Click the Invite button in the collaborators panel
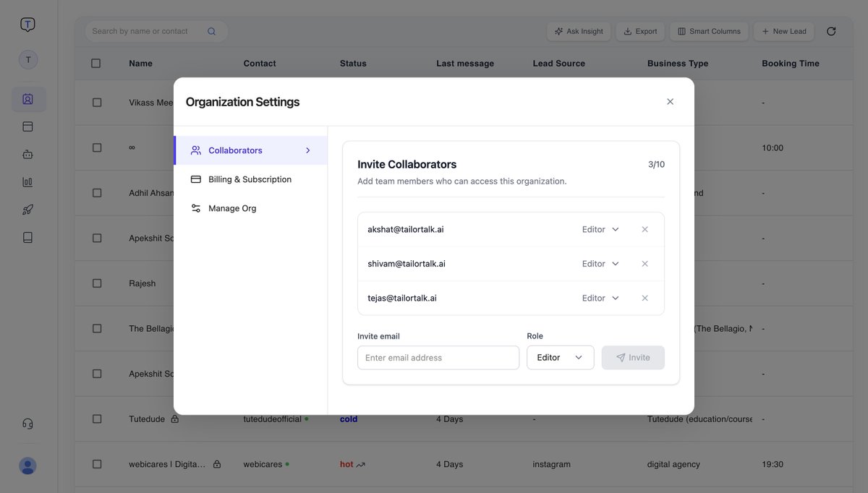868x493 pixels. pyautogui.click(x=633, y=356)
